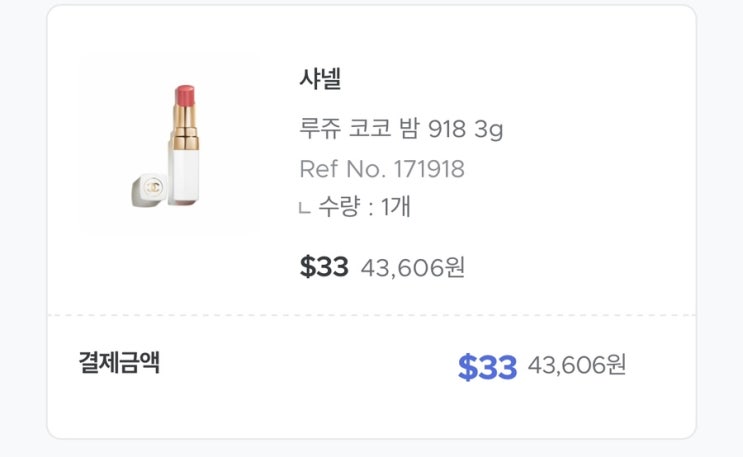Click the 수량 : 1개 quantity line
Screen dimensions: 743x457
tap(364, 208)
